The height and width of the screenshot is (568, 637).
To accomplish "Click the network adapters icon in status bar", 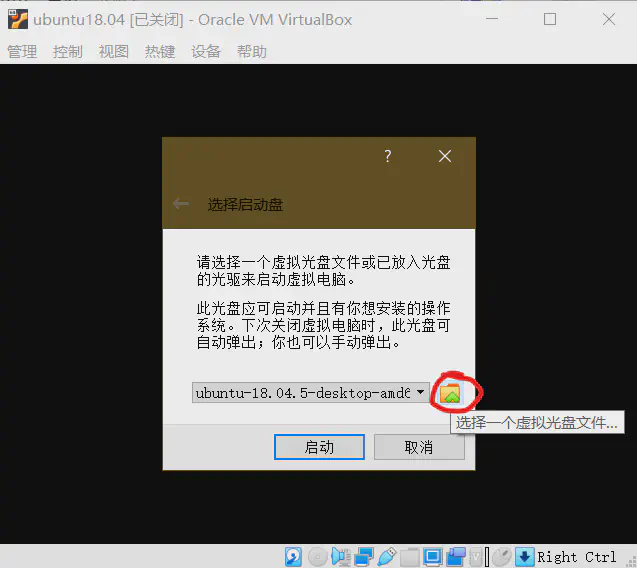I will pos(364,557).
